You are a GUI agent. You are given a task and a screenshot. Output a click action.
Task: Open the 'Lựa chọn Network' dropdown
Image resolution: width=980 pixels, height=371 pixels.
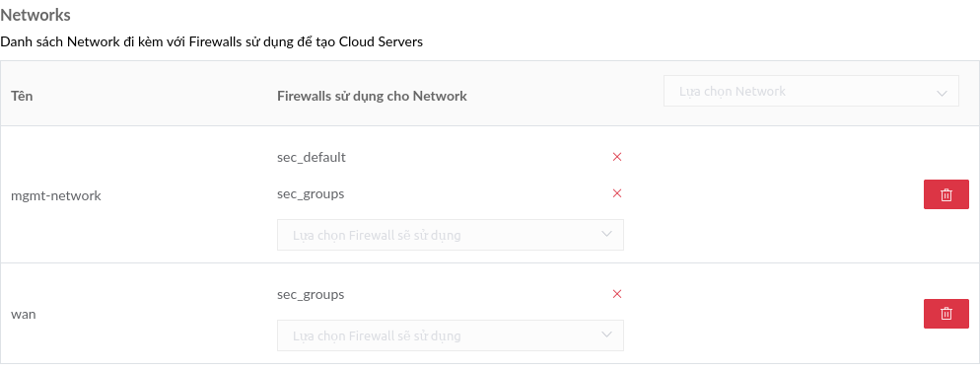[x=810, y=92]
